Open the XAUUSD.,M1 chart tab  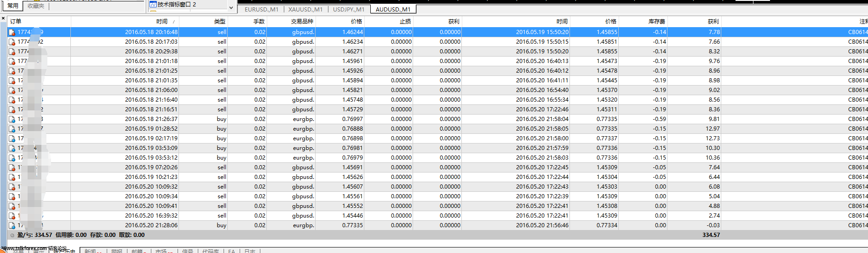click(x=305, y=9)
